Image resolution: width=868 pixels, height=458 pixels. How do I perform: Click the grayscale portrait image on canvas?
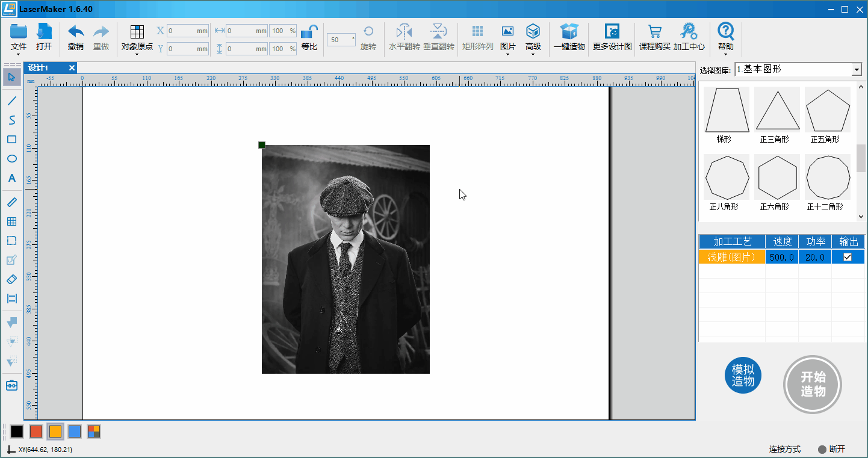click(346, 259)
